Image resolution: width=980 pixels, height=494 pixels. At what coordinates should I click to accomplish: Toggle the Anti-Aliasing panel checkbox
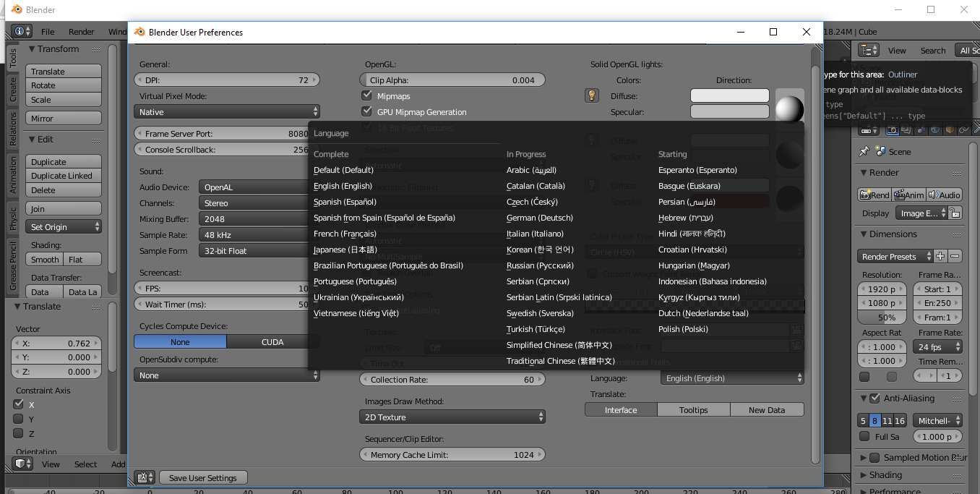874,398
